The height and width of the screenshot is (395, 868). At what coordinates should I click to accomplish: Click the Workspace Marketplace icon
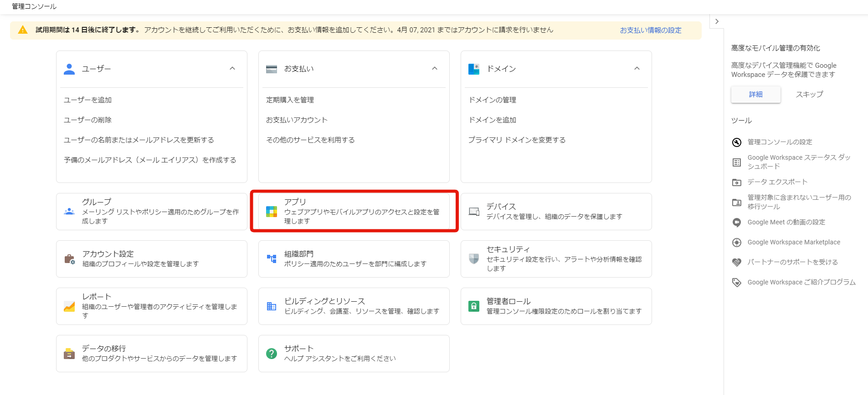[x=737, y=243]
